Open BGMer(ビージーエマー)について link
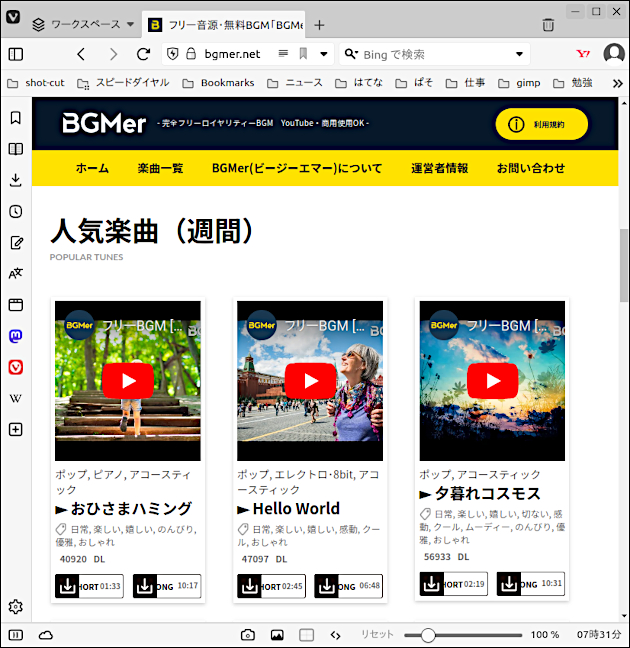Viewport: 630px width, 648px height. [297, 168]
